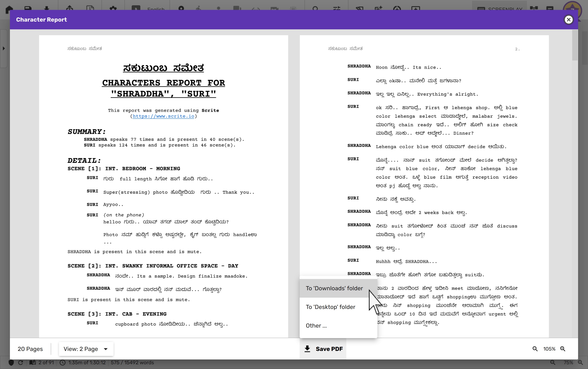The image size is (588, 369).
Task: Close the Character Report dialog
Action: (569, 19)
